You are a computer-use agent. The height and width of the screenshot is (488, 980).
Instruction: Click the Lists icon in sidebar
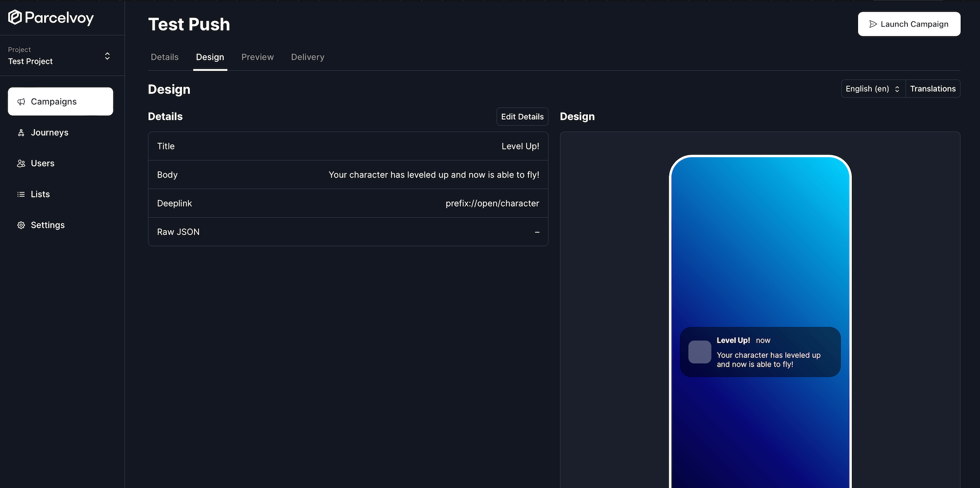21,194
